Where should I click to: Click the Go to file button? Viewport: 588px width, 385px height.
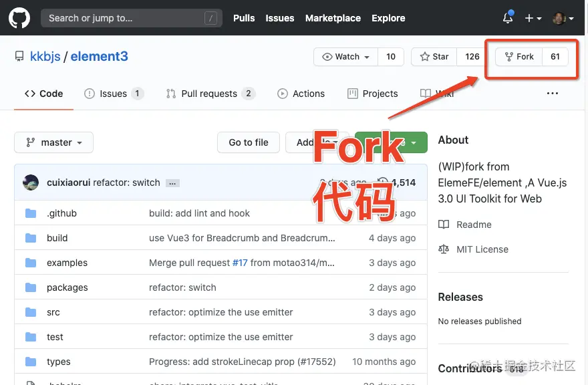pyautogui.click(x=249, y=142)
